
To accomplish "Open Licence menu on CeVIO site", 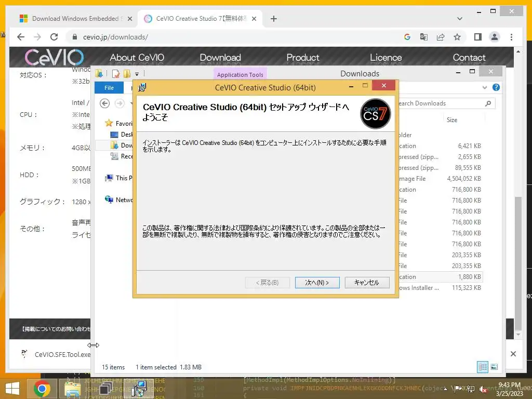I will tap(386, 57).
